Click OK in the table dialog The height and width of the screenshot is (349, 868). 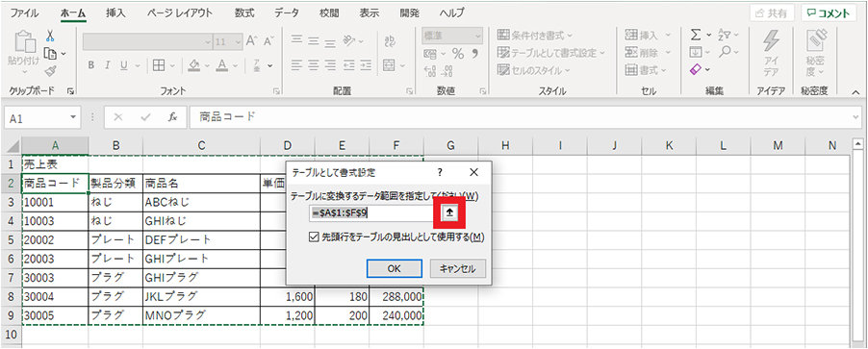point(394,268)
